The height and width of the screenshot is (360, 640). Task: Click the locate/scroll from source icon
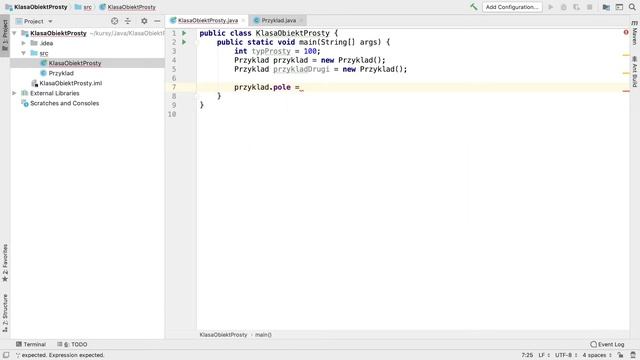pos(115,21)
